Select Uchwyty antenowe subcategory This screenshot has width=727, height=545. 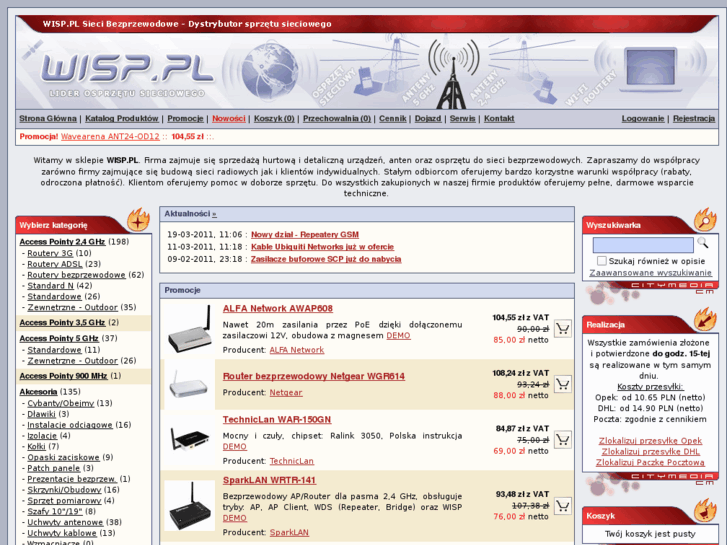tap(65, 522)
